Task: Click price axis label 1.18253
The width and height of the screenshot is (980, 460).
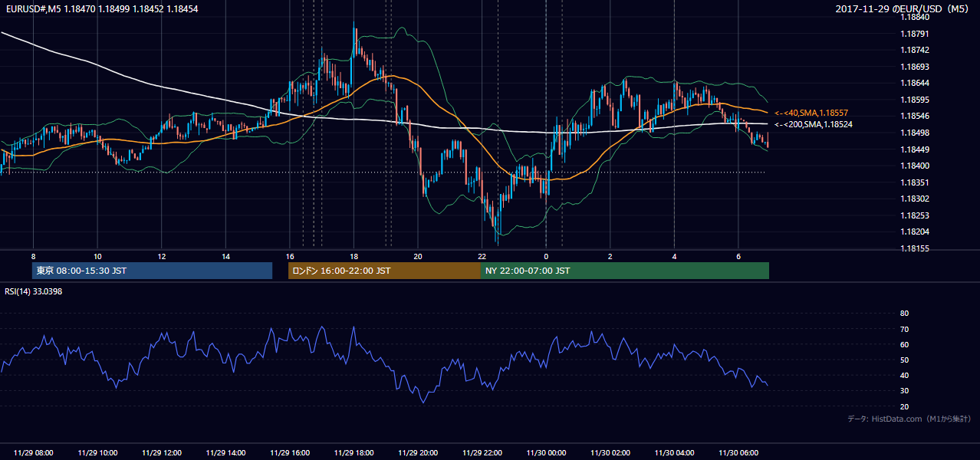Action: tap(914, 215)
